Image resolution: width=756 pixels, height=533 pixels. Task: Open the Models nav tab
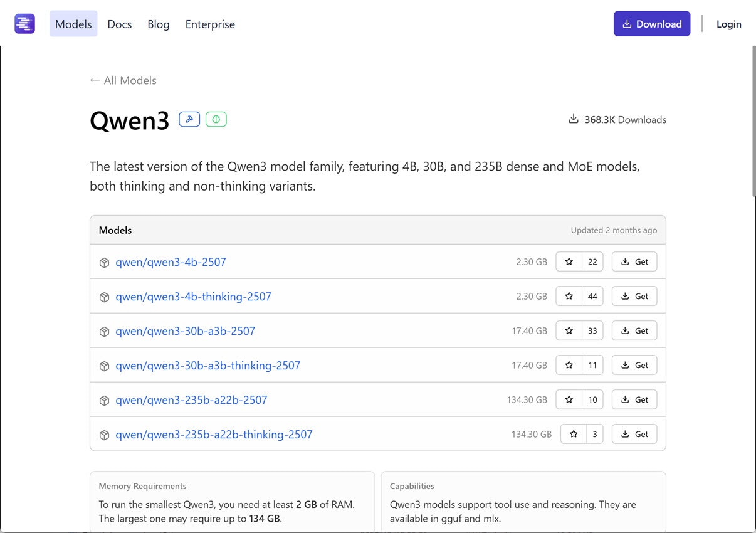(73, 24)
